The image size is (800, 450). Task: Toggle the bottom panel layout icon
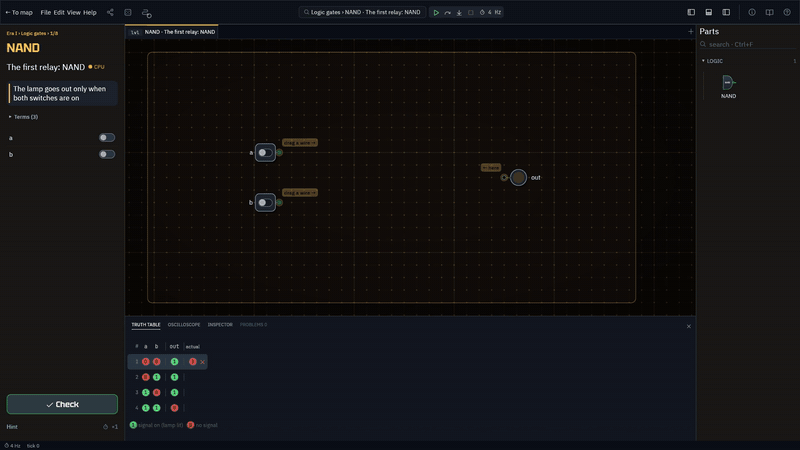coord(709,12)
